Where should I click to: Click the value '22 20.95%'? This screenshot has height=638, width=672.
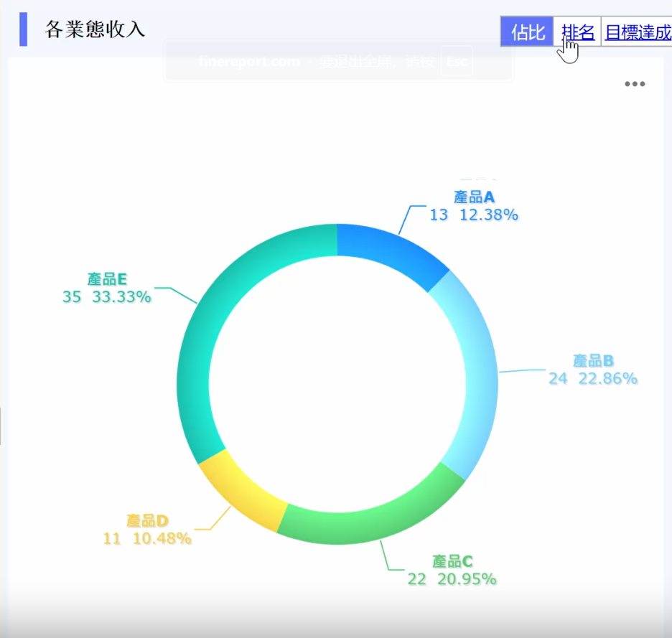(x=452, y=579)
